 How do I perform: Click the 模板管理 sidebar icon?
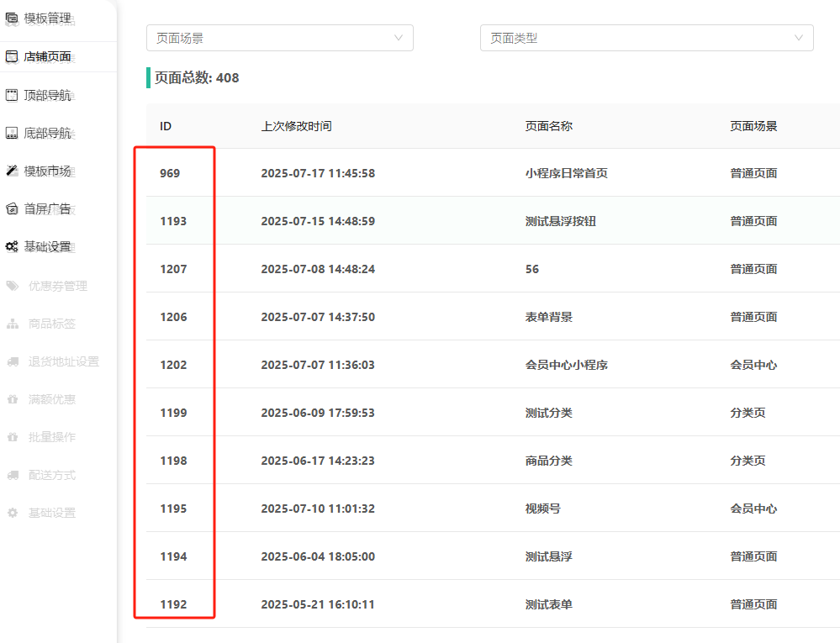tap(12, 18)
